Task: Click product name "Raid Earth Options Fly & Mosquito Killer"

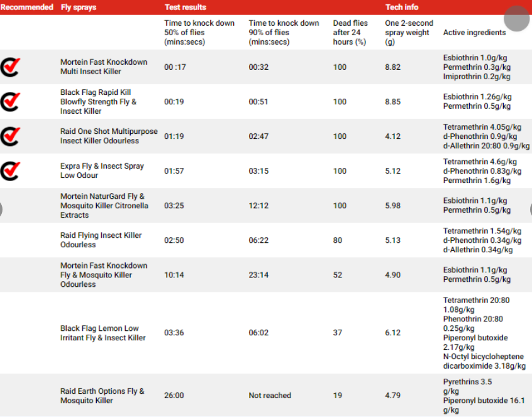Action: click(x=102, y=396)
